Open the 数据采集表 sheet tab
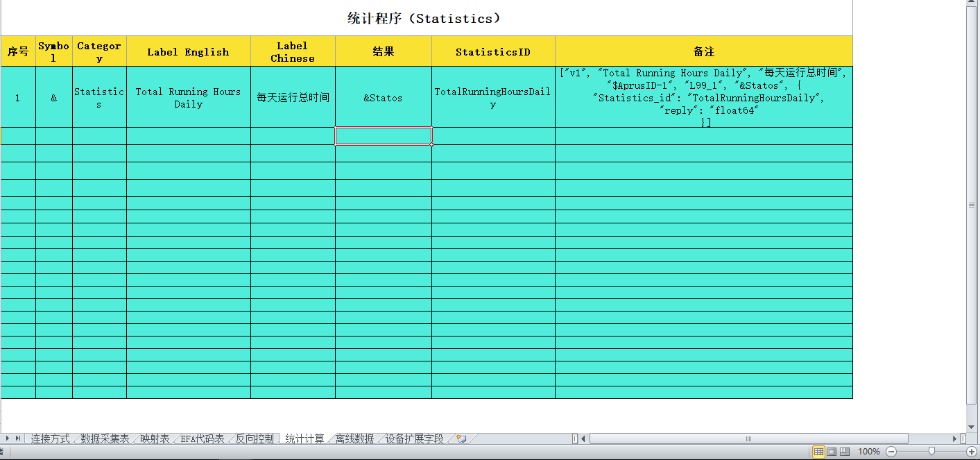Viewport: 980px width, 460px height. point(104,439)
